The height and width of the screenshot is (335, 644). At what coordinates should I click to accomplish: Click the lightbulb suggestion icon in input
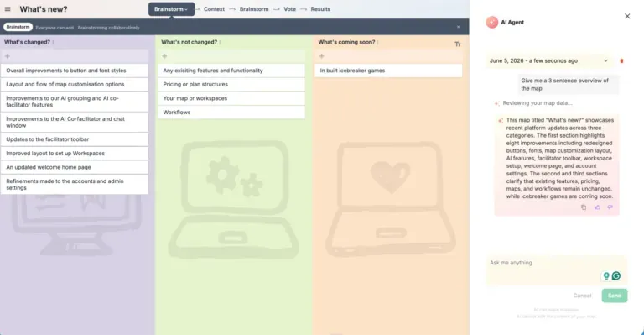(x=606, y=276)
